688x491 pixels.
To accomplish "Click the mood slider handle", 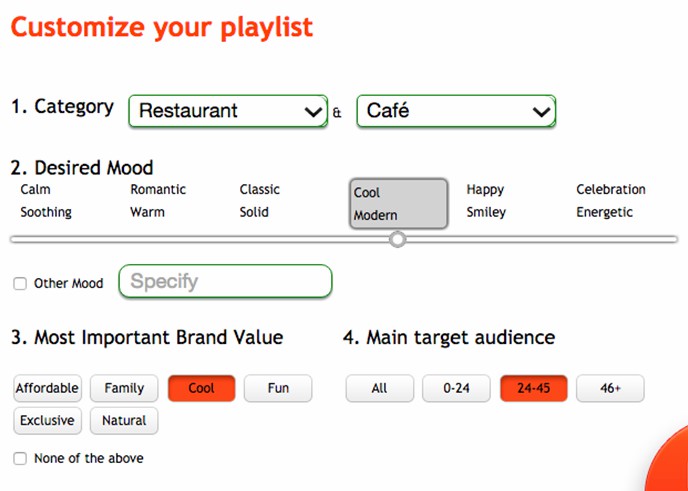I will [x=398, y=239].
